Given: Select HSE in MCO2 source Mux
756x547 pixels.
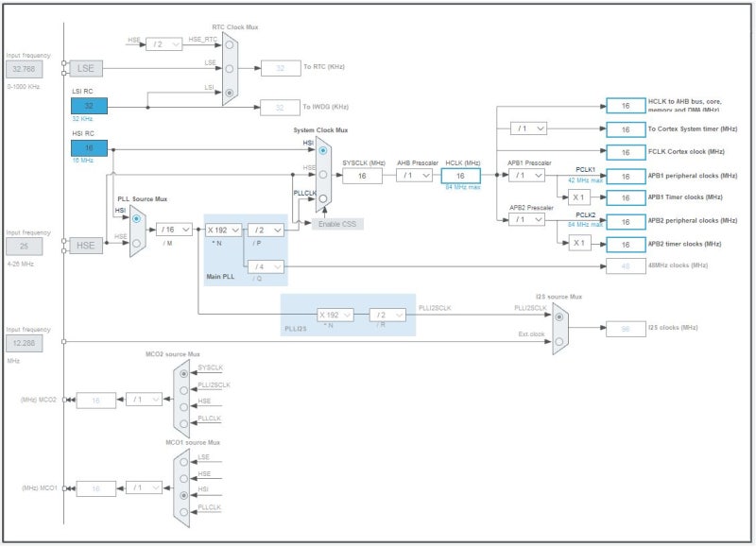Looking at the screenshot, I should click(x=183, y=407).
